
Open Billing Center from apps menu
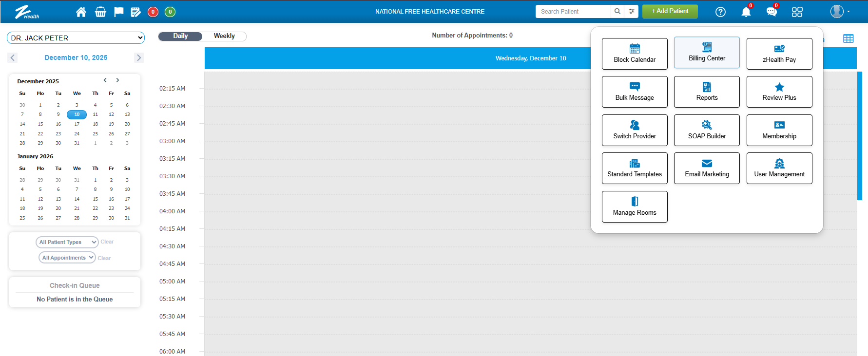(x=707, y=53)
